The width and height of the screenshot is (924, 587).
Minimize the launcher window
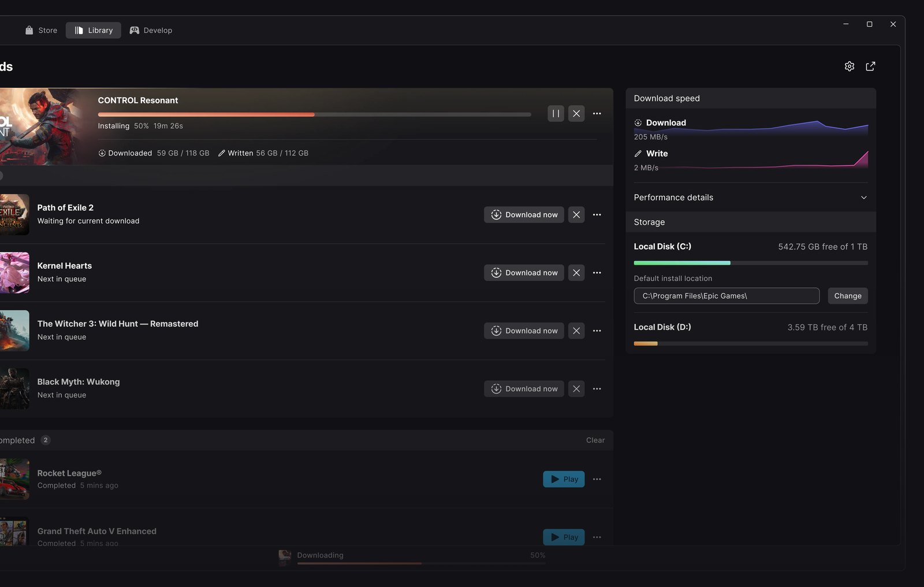point(845,24)
